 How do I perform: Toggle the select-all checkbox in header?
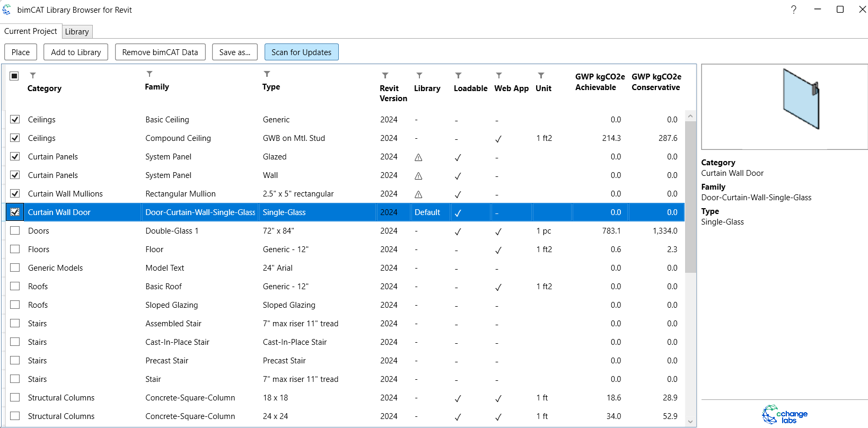pyautogui.click(x=14, y=76)
